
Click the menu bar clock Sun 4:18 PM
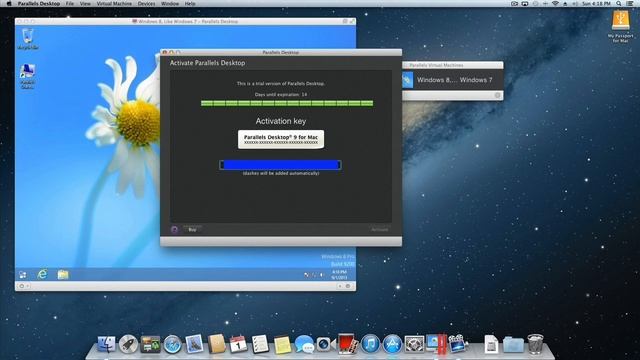pyautogui.click(x=596, y=3)
